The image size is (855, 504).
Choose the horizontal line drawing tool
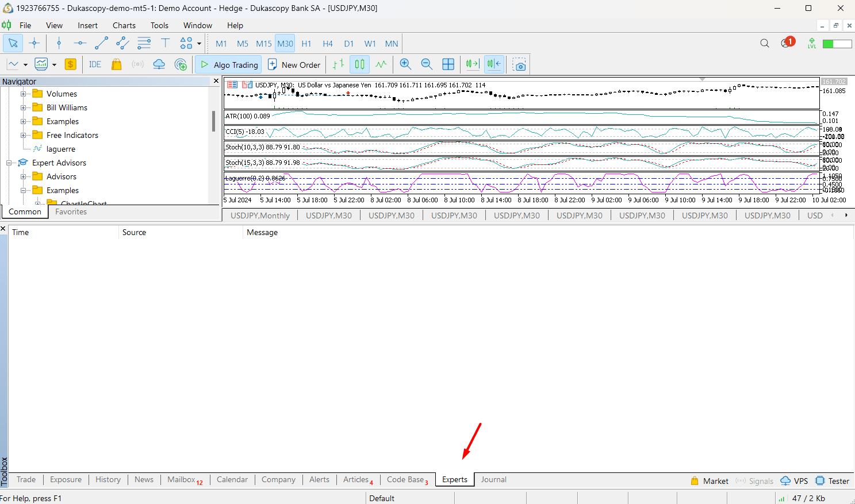(x=80, y=43)
